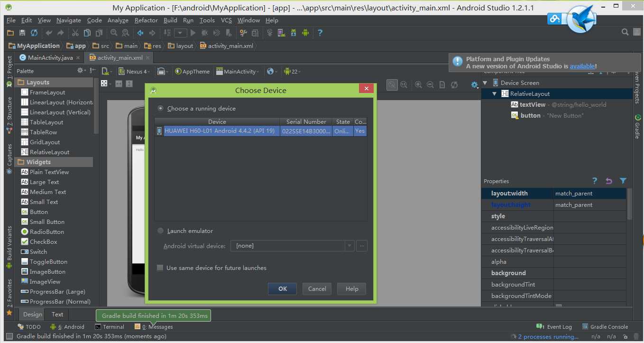Click the Refresh icon in design toolbar
The height and width of the screenshot is (343, 644).
pyautogui.click(x=454, y=84)
